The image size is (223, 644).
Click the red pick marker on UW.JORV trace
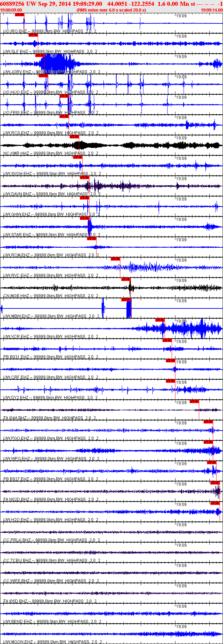pos(40,55)
